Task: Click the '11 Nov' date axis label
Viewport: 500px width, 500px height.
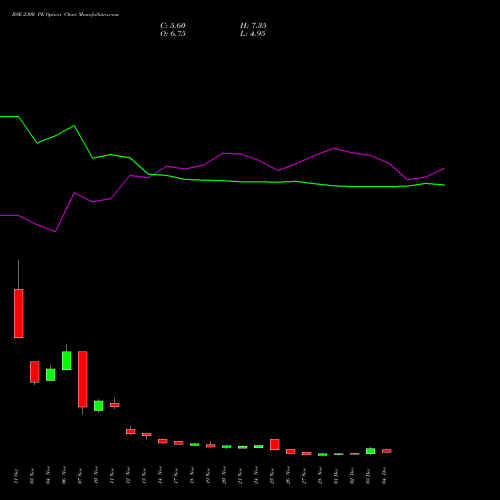Action: (x=112, y=476)
